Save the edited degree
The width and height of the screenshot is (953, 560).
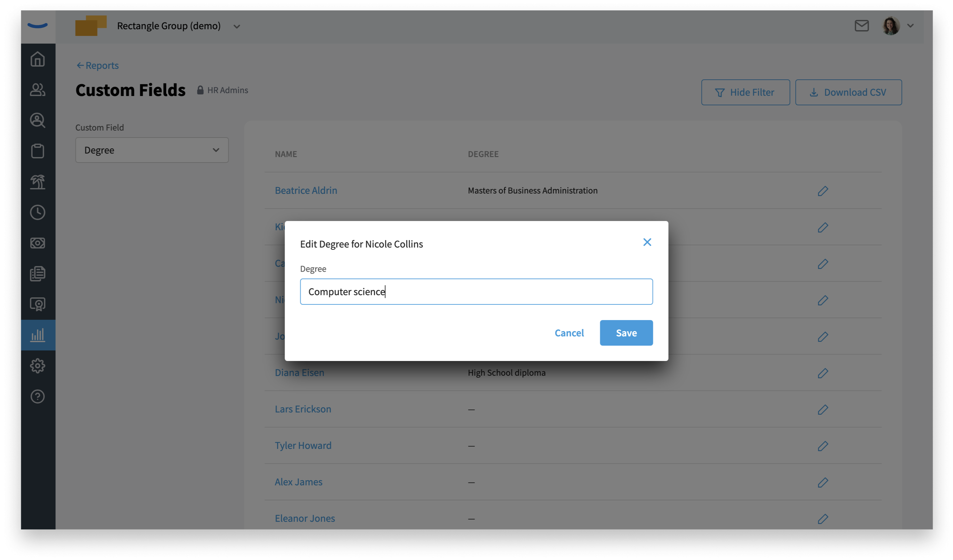pyautogui.click(x=626, y=333)
